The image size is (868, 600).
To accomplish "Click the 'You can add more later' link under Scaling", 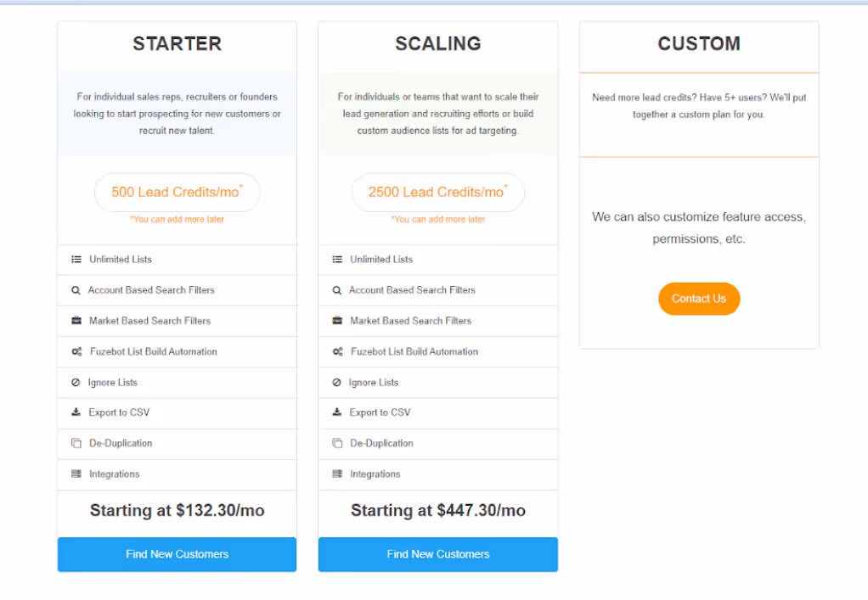I will pyautogui.click(x=437, y=218).
